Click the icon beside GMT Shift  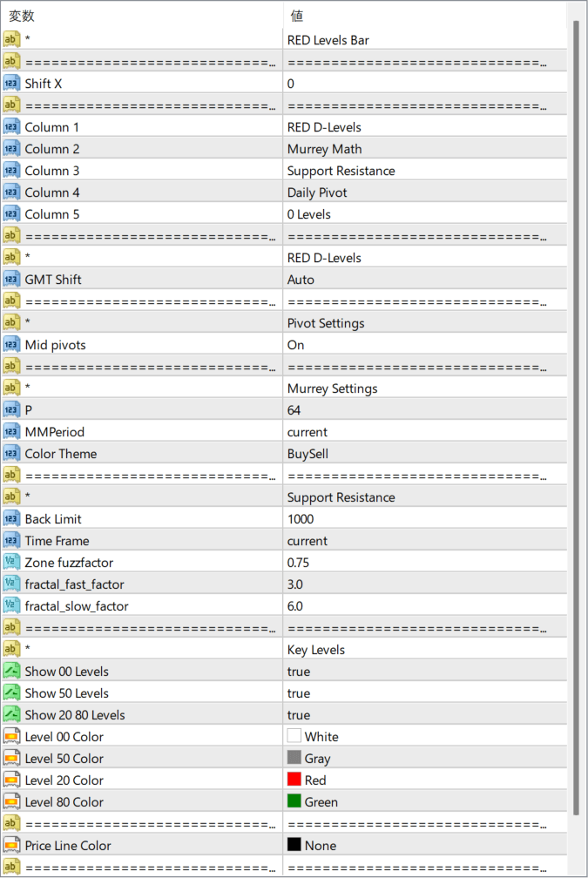11,280
